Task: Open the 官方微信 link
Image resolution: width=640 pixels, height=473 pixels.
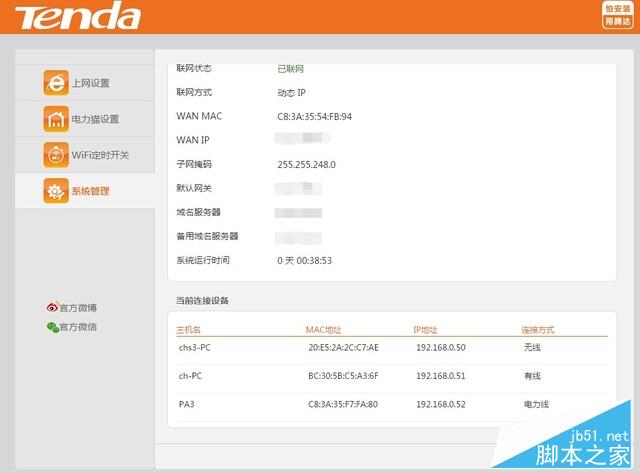Action: [78, 327]
